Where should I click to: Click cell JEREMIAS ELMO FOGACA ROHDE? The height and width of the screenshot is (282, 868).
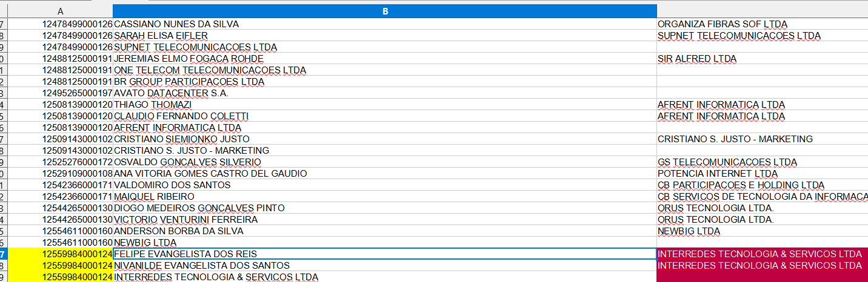(385, 59)
